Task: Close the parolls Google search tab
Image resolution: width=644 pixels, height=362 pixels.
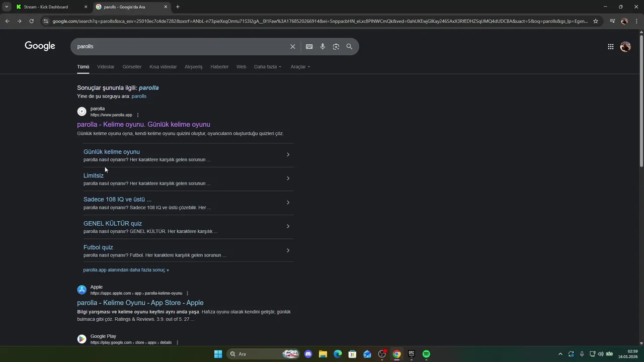Action: [x=166, y=7]
